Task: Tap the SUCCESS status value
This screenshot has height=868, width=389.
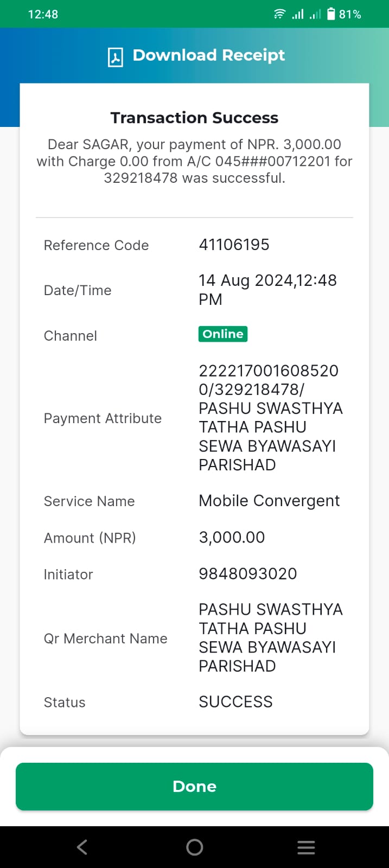Action: coord(235,702)
